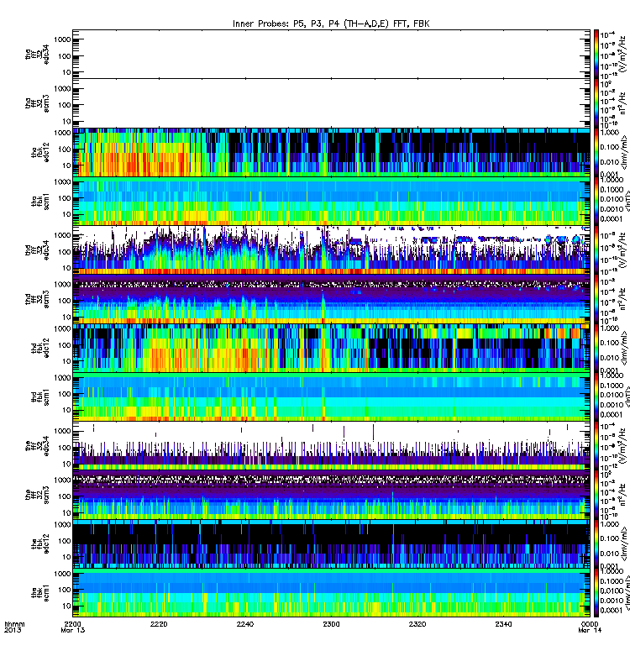Image resolution: width=630 pixels, height=672 pixels.
Task: Click the "2240" time axis label
Action: [x=245, y=624]
